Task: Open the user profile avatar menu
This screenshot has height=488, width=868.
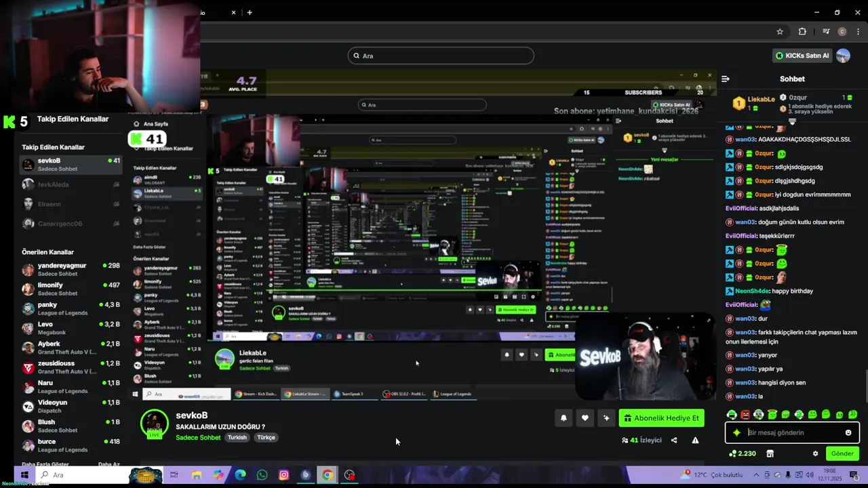Action: coord(843,56)
